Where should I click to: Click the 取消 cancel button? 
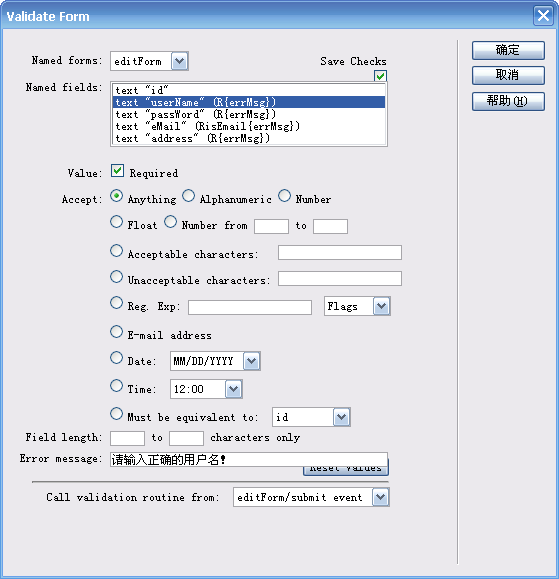(508, 75)
